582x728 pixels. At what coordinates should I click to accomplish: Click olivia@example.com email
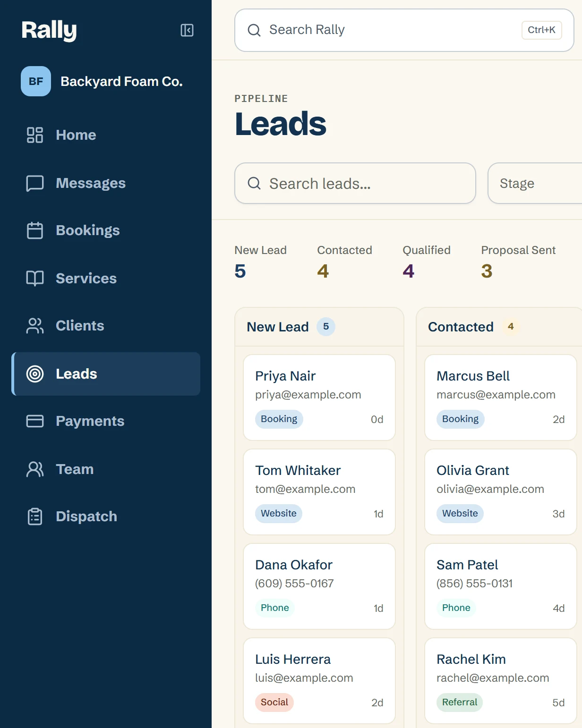coord(490,489)
